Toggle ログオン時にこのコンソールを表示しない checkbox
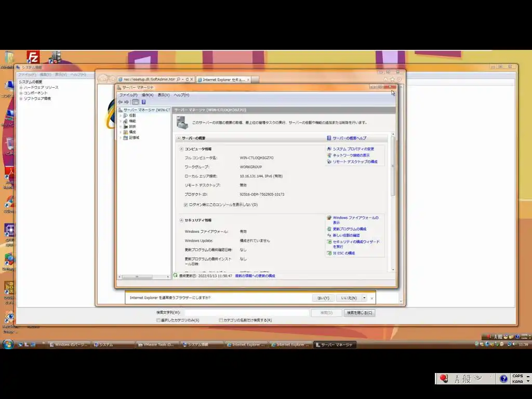This screenshot has width=532, height=399. tap(185, 205)
